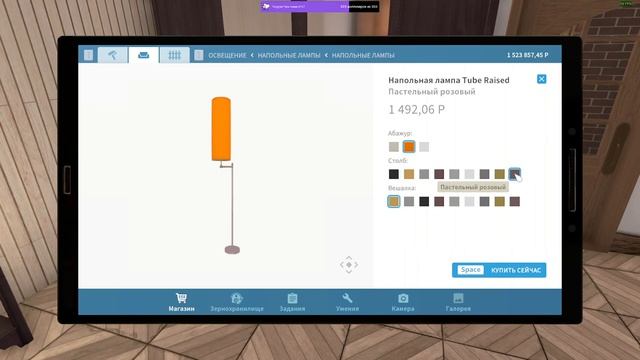Select the tan gold Столб pole color
The height and width of the screenshot is (360, 640).
pyautogui.click(x=409, y=174)
